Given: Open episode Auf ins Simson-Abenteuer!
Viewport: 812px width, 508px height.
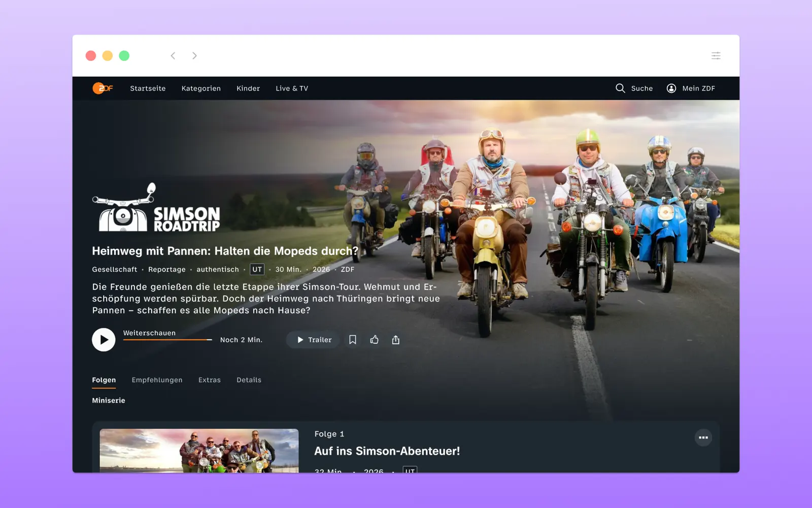Looking at the screenshot, I should click(x=387, y=451).
